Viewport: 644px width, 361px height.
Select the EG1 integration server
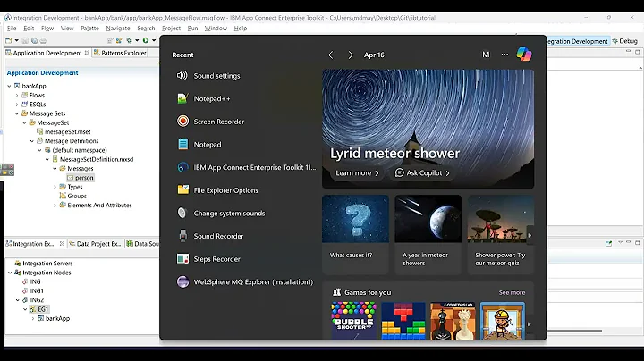[x=39, y=309]
